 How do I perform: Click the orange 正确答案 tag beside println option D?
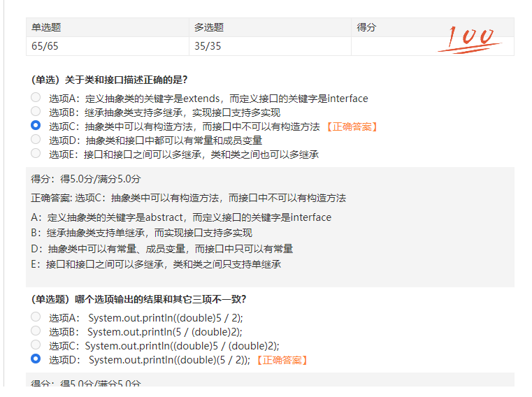[x=281, y=360]
